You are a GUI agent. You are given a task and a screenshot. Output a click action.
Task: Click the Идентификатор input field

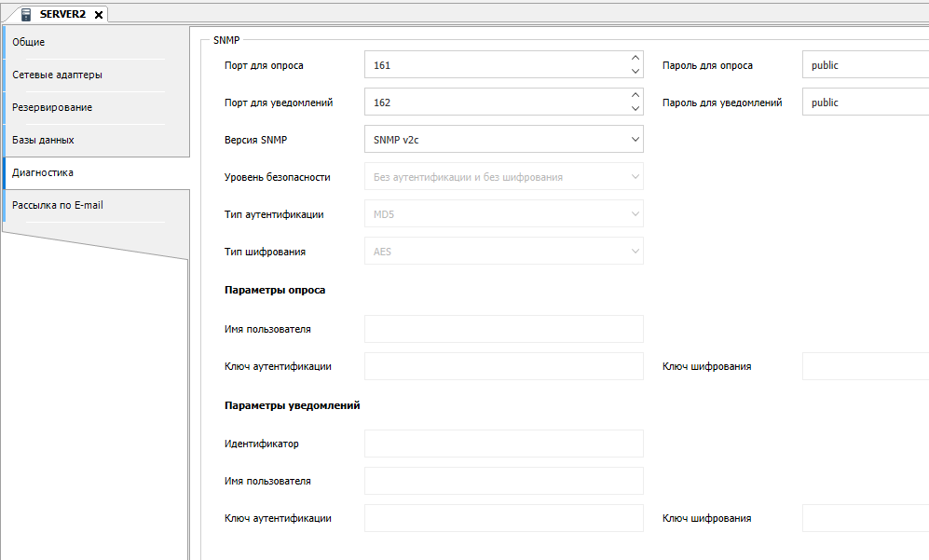pyautogui.click(x=503, y=444)
